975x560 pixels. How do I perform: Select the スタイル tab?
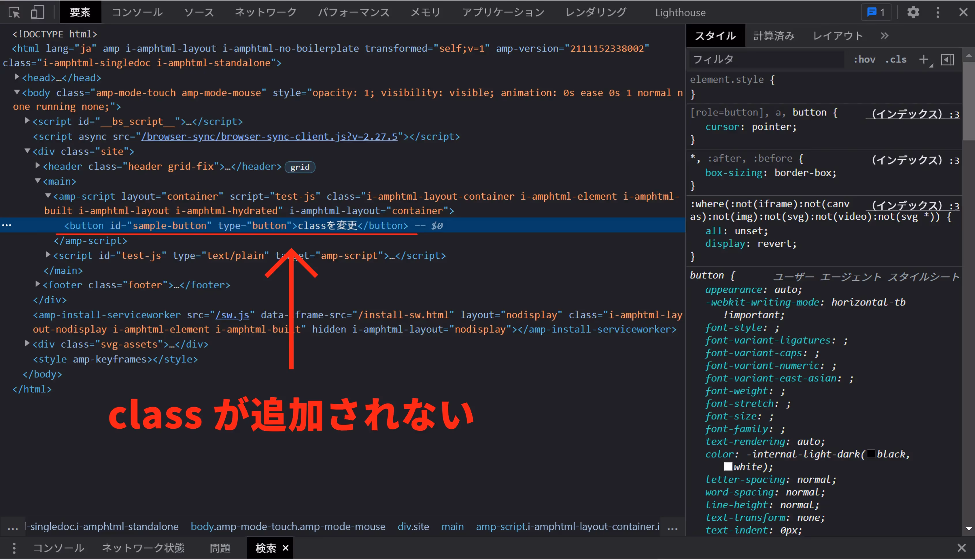pos(715,36)
